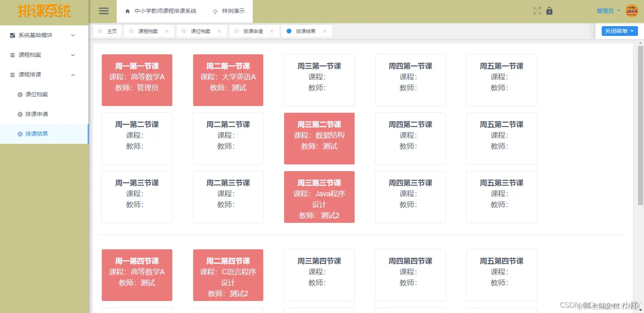Open the 关闭菜单 dropdown button

[619, 31]
